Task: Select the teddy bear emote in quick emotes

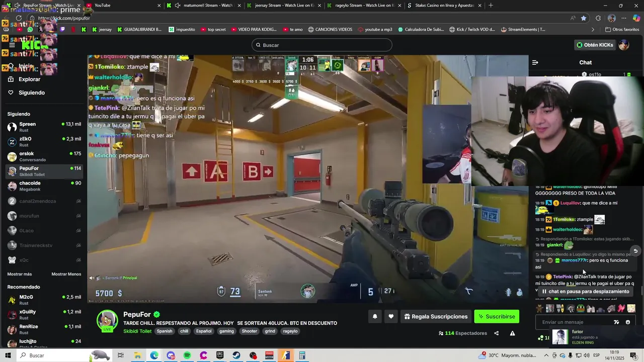Action: [x=540, y=308]
